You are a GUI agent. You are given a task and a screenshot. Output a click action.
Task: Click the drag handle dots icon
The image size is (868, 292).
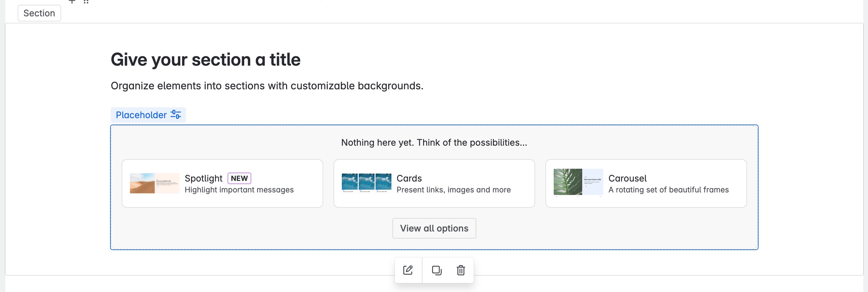pyautogui.click(x=86, y=1)
